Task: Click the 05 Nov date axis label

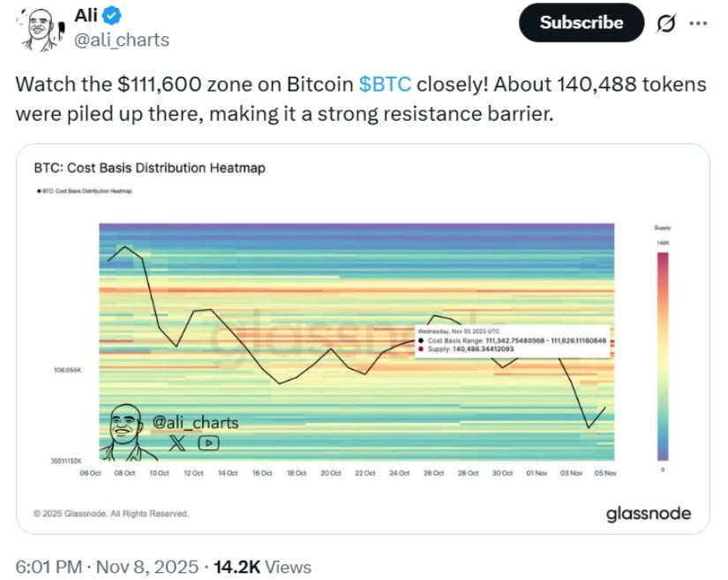Action: tap(606, 473)
